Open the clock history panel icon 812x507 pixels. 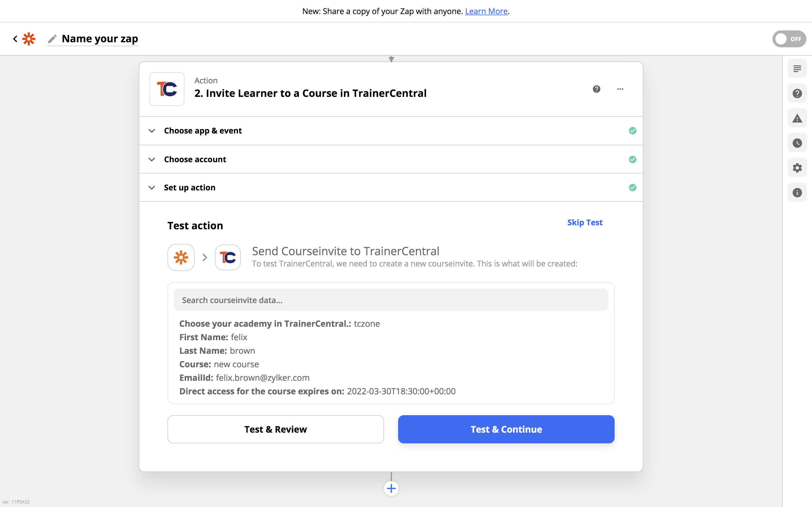797,143
